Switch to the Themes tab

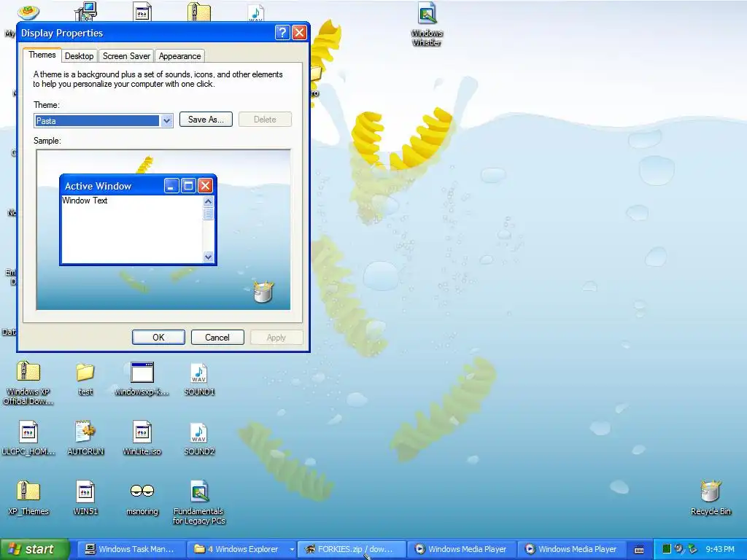point(42,55)
